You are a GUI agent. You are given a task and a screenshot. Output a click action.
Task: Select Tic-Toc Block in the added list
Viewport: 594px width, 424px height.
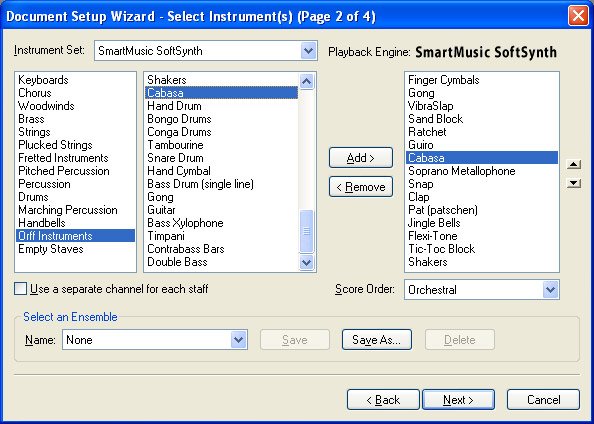482,249
